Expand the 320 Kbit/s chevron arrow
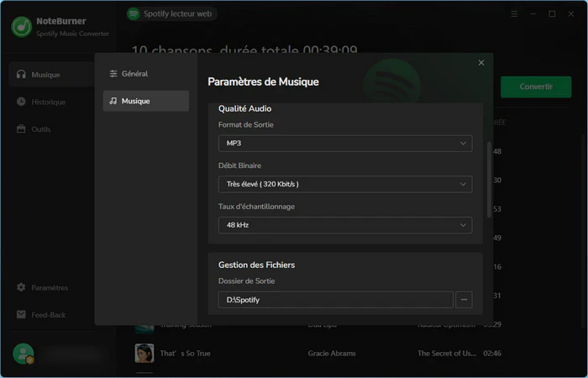588x378 pixels. click(x=463, y=184)
